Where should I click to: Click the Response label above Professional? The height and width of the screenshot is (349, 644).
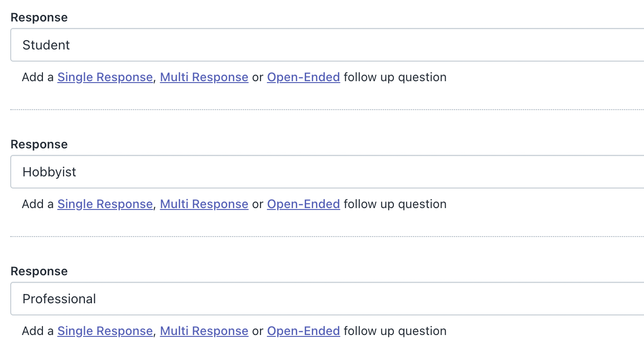[x=39, y=271]
